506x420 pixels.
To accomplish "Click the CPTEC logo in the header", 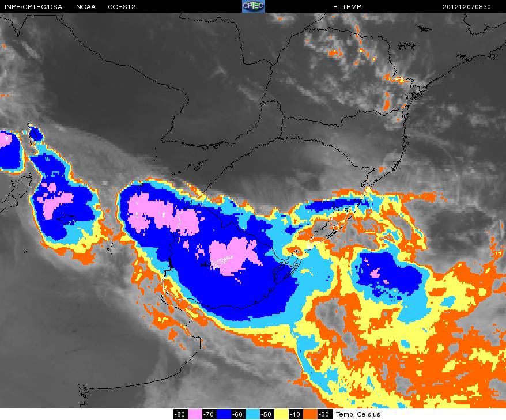I will [x=254, y=6].
